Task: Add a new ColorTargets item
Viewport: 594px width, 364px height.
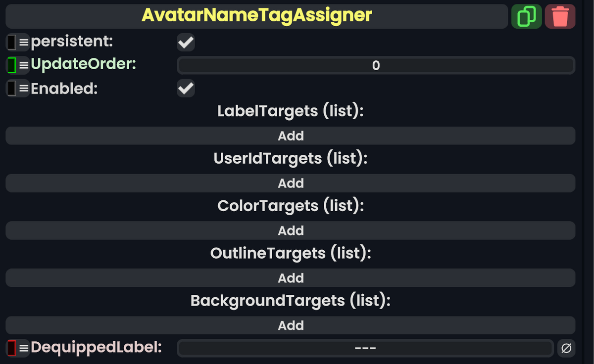Action: point(291,230)
